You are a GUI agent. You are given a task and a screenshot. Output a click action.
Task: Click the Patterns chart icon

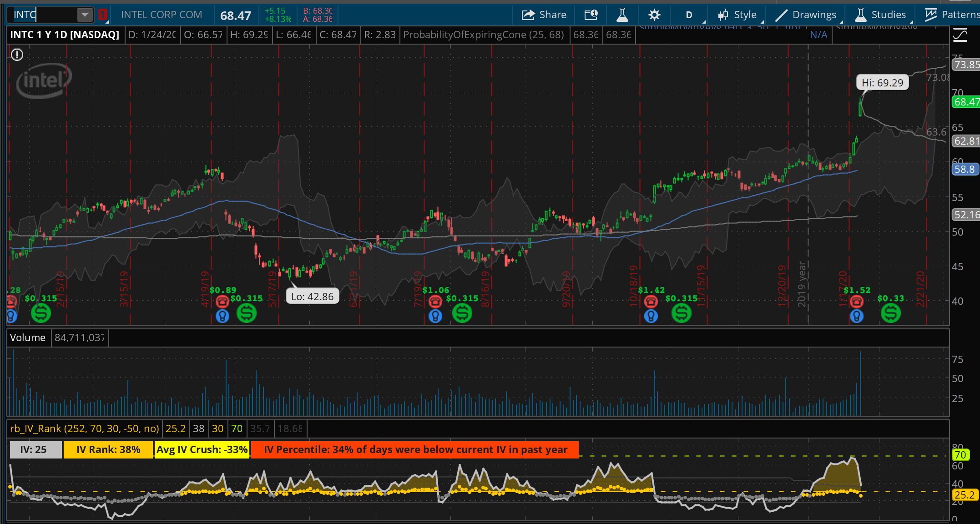point(931,15)
